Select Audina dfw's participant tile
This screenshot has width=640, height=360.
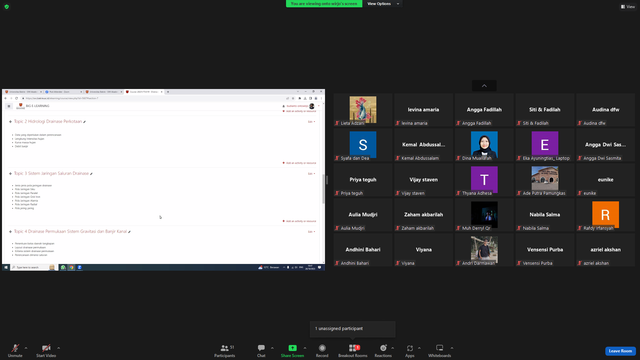tap(605, 109)
